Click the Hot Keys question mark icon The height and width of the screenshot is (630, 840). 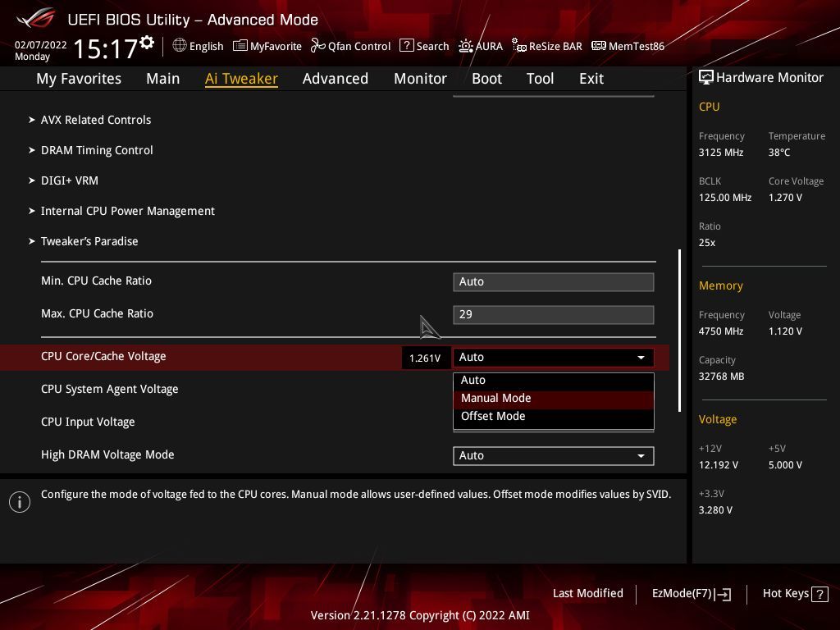[819, 594]
